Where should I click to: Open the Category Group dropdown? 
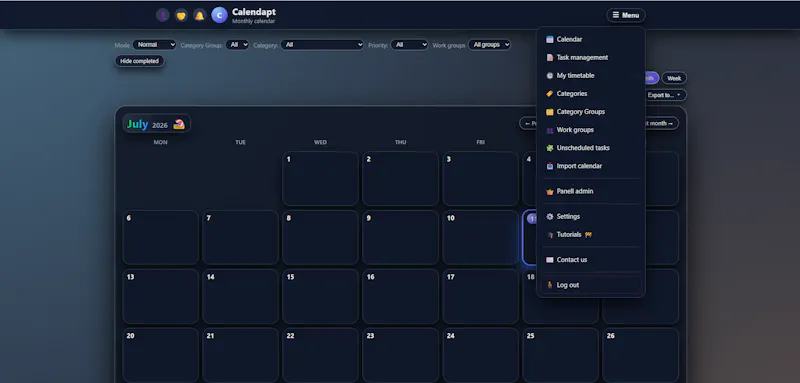237,45
